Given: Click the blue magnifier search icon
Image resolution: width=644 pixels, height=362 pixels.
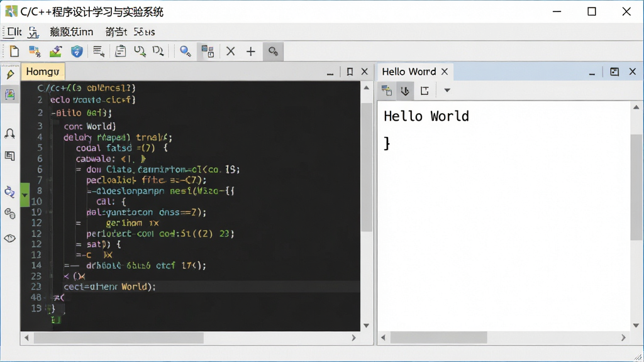Looking at the screenshot, I should [186, 52].
